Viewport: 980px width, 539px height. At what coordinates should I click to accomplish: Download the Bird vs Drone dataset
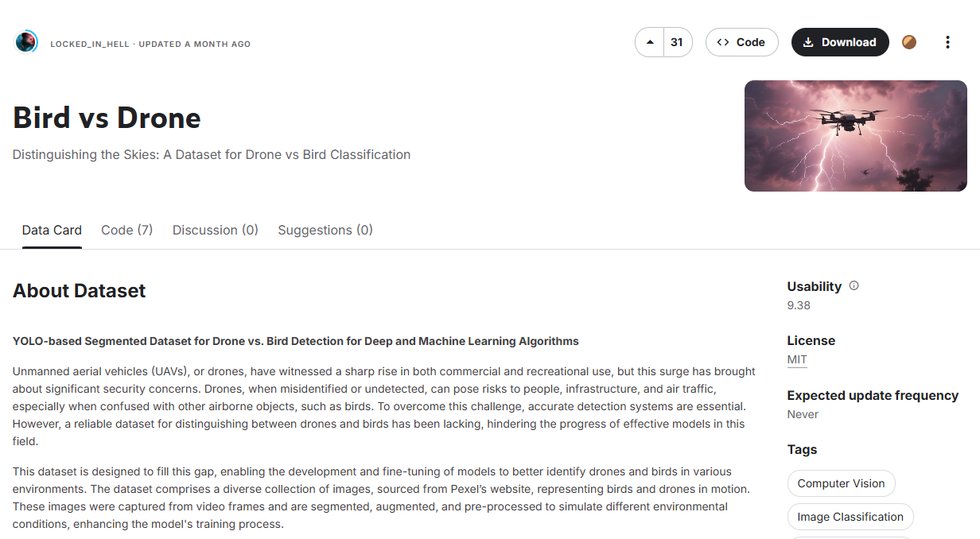[840, 42]
